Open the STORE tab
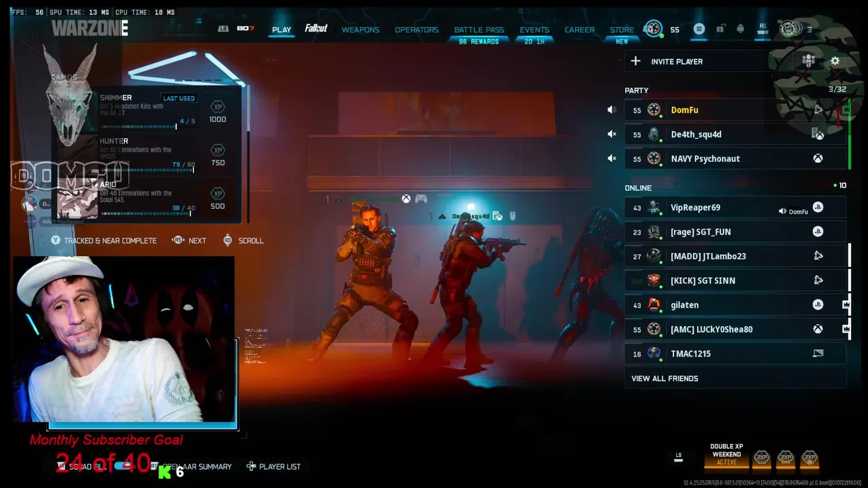 coord(622,30)
